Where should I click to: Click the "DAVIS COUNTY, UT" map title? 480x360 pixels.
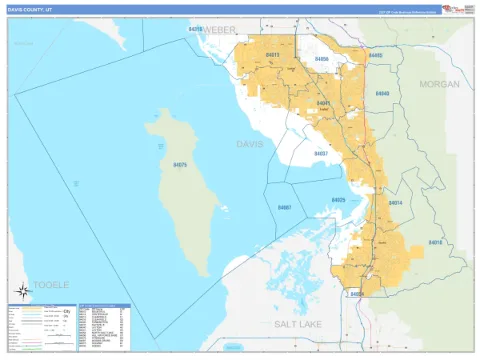click(x=30, y=10)
